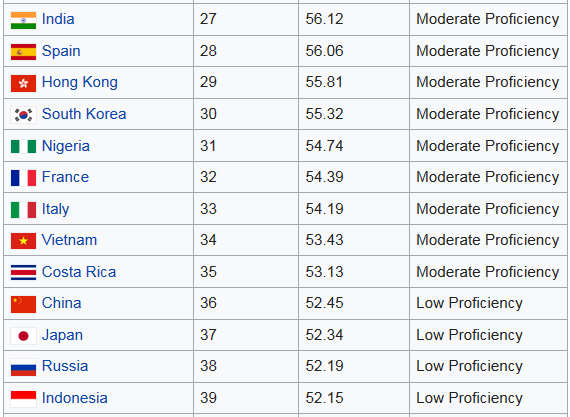Image resolution: width=570 pixels, height=417 pixels.
Task: Click the Hong Kong flag icon
Action: [23, 83]
